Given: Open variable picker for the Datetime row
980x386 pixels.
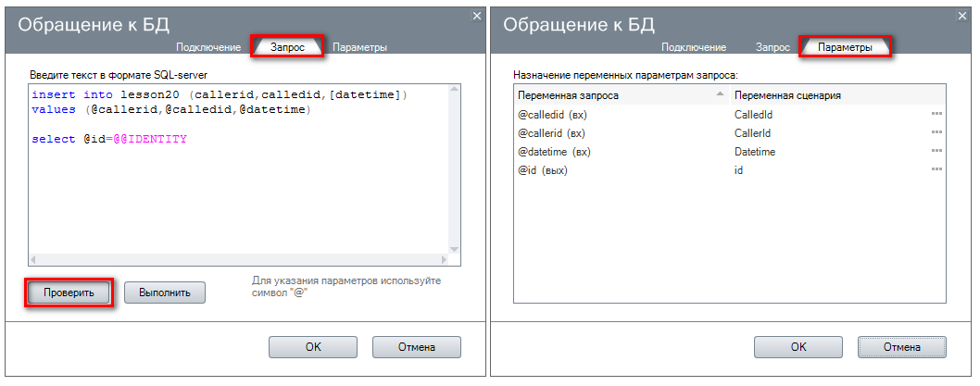Looking at the screenshot, I should tap(936, 152).
